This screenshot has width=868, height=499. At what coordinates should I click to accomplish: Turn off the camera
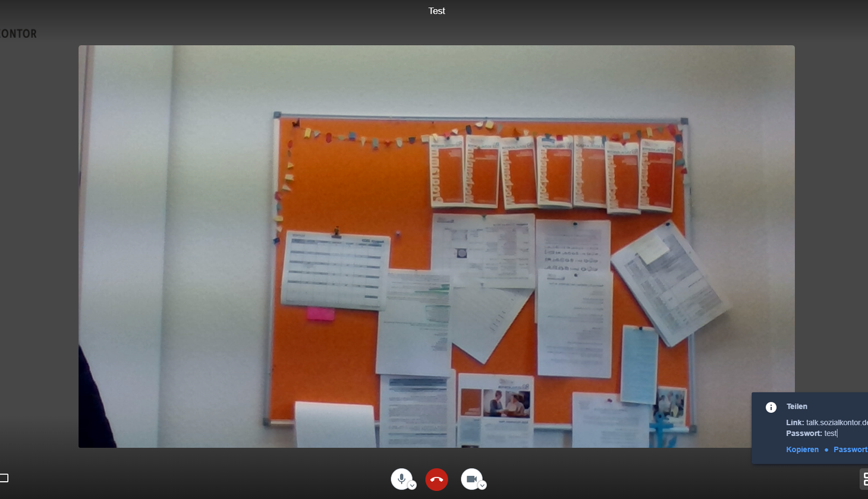click(471, 479)
